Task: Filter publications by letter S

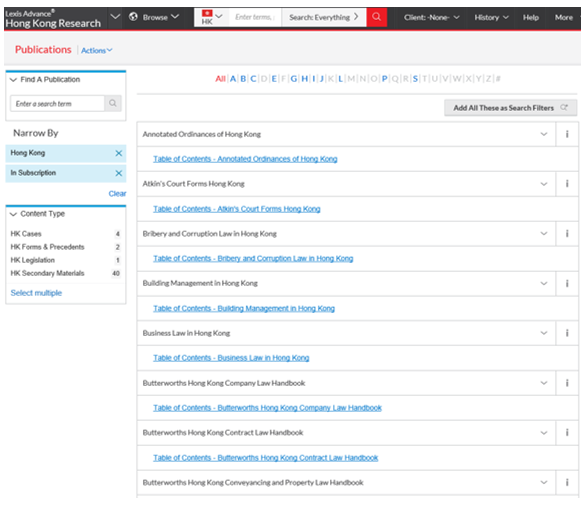Action: click(x=415, y=79)
